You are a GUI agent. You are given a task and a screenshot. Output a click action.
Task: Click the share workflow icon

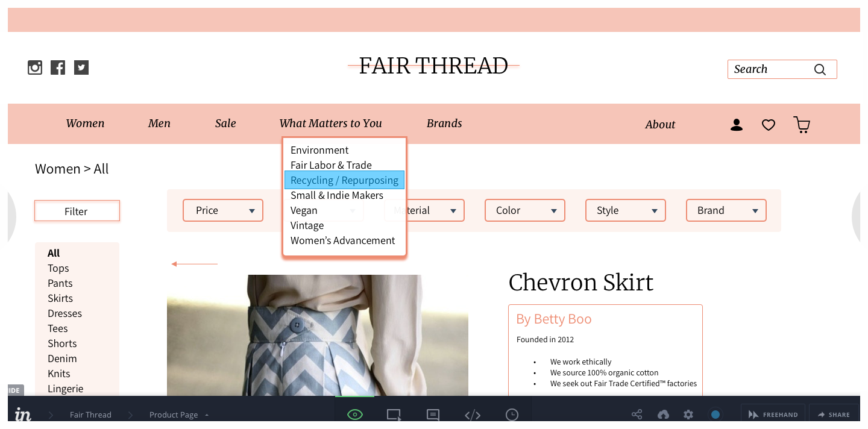(637, 415)
